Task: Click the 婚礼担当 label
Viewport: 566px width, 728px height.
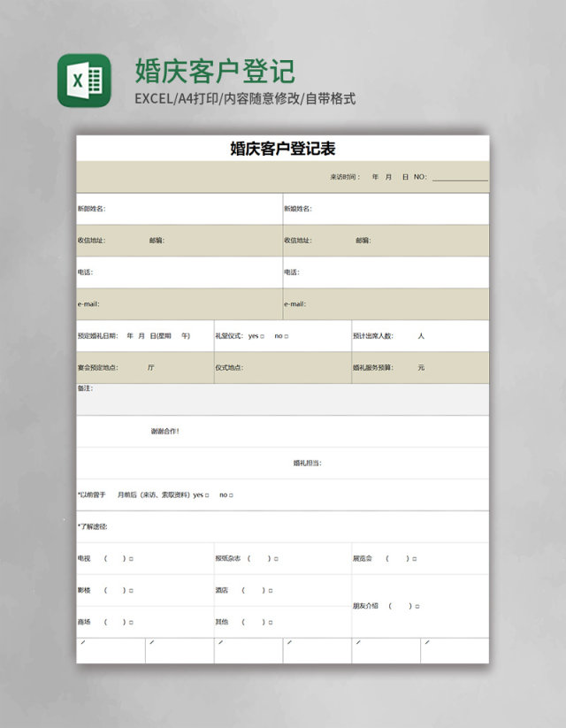Action: pos(308,463)
